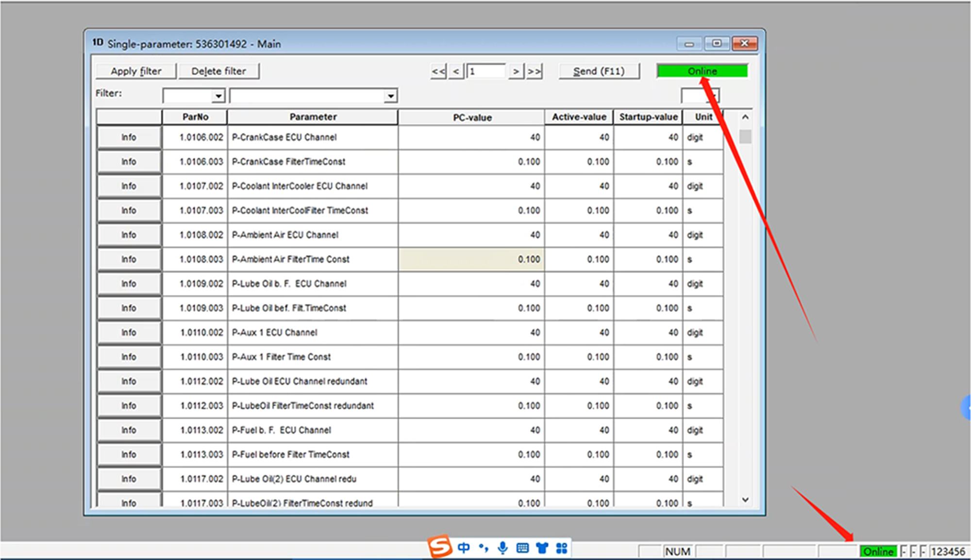
Task: Click the green Online indicator in status bar
Action: pos(879,551)
